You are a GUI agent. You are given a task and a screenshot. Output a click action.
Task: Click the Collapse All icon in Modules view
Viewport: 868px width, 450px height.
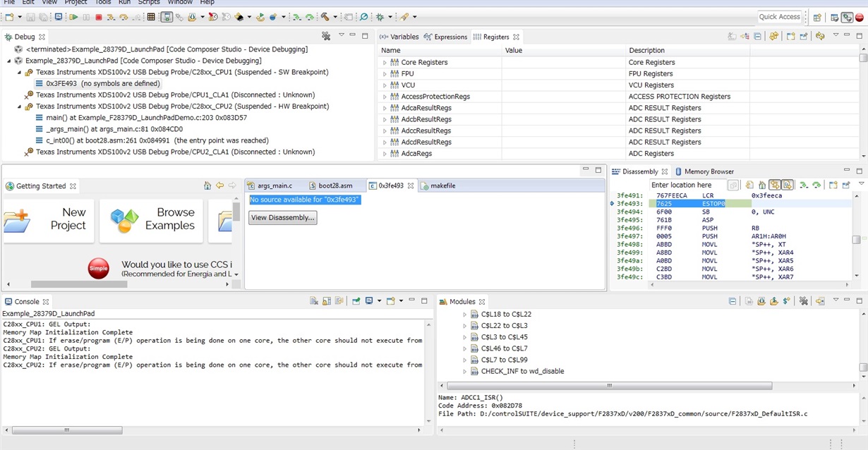[733, 301]
